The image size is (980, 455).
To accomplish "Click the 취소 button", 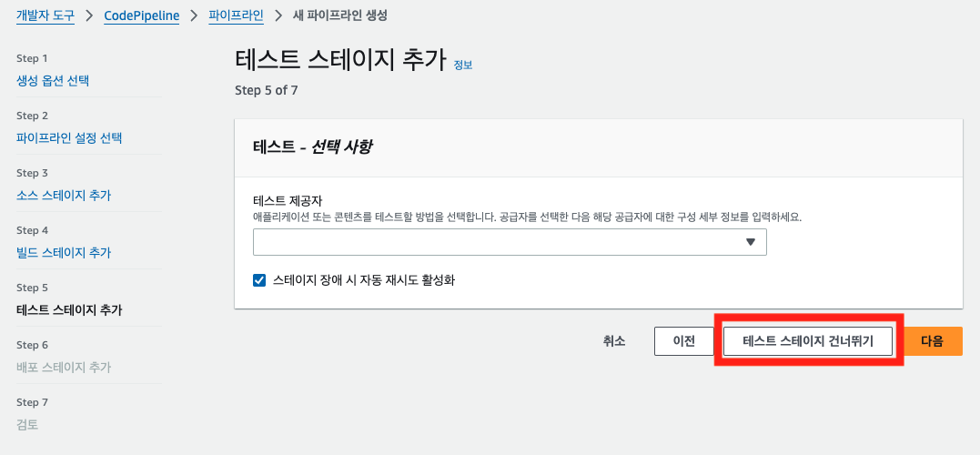I will (x=613, y=341).
